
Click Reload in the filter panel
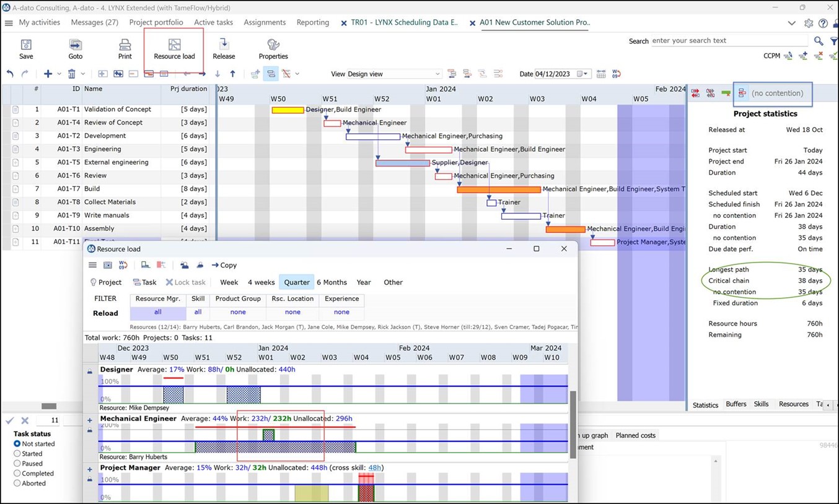pyautogui.click(x=105, y=313)
